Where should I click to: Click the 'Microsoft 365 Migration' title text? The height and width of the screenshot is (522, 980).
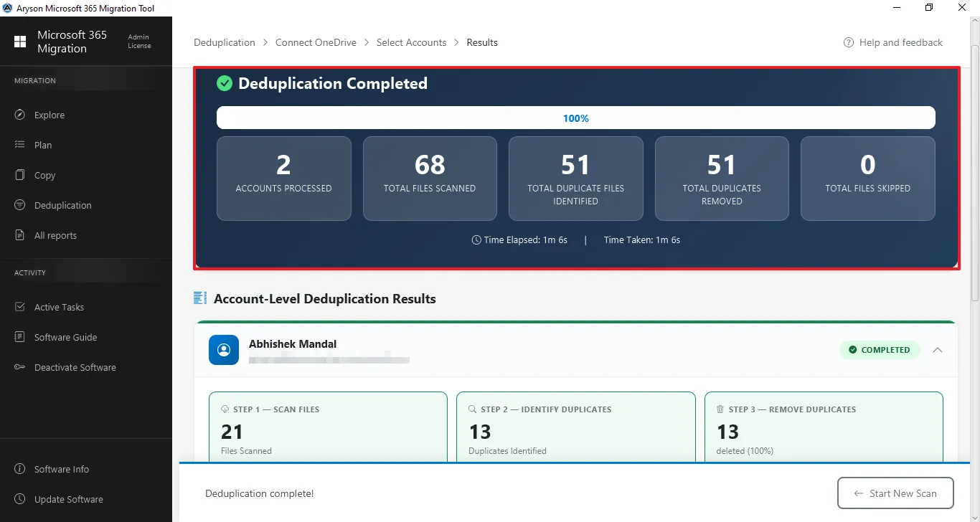[72, 42]
